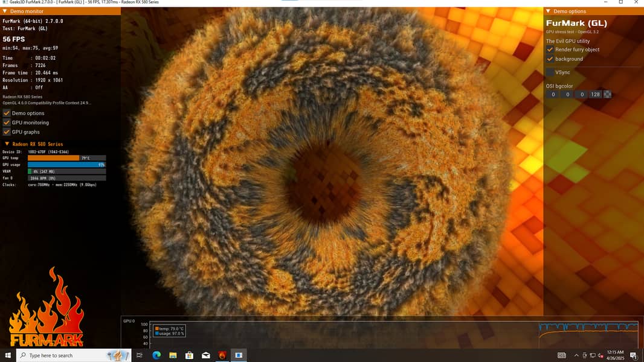Click the green VRAM usage bar
This screenshot has height=362, width=644.
[x=30, y=171]
